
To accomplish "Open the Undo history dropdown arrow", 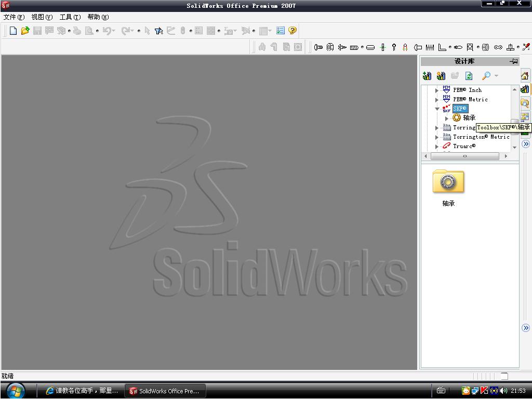I will 114,31.
